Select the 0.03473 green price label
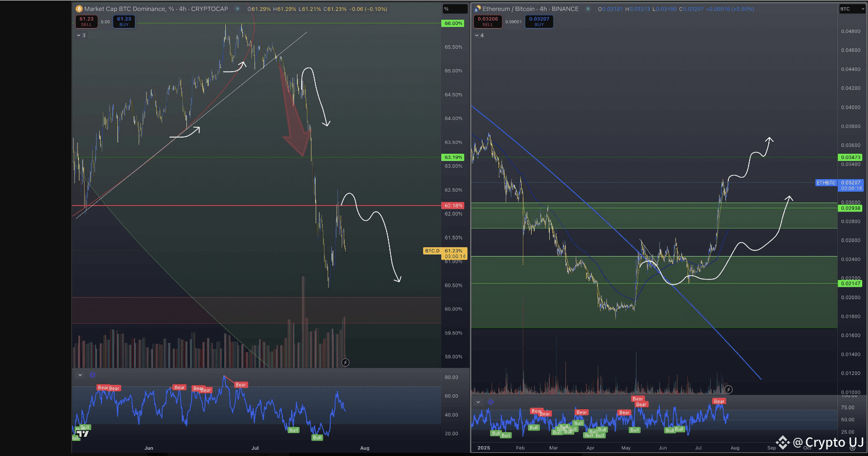This screenshot has height=456, width=868. pos(850,157)
